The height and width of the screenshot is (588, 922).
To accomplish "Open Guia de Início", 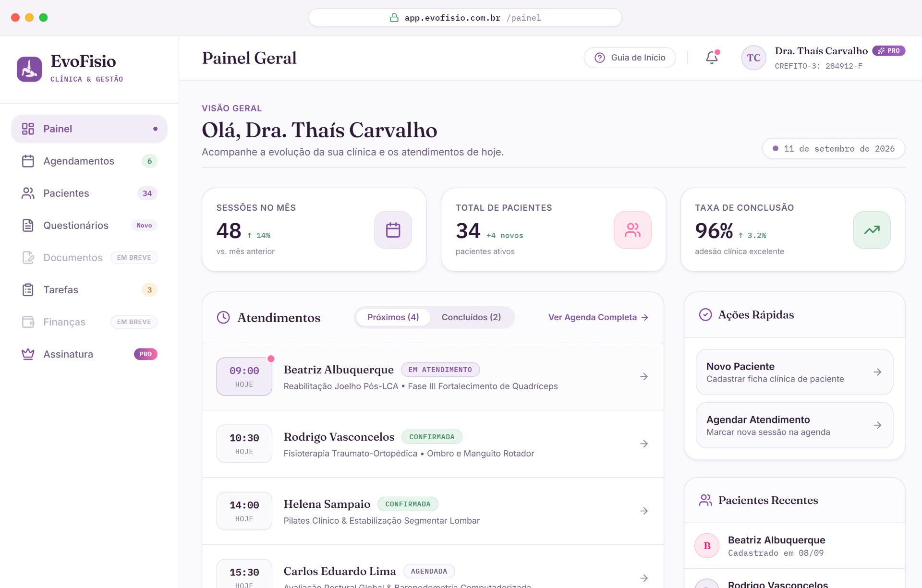I will [630, 58].
